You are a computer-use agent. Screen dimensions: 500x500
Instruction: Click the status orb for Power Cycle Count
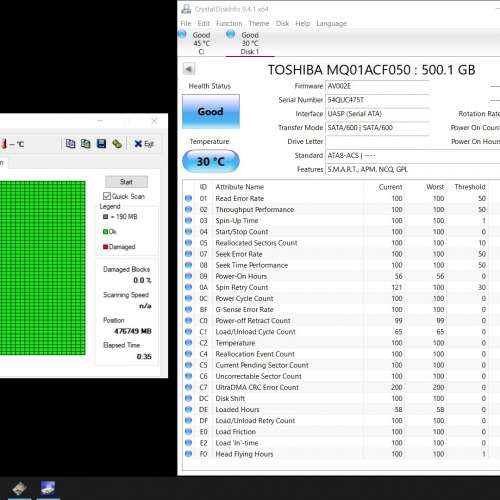188,298
